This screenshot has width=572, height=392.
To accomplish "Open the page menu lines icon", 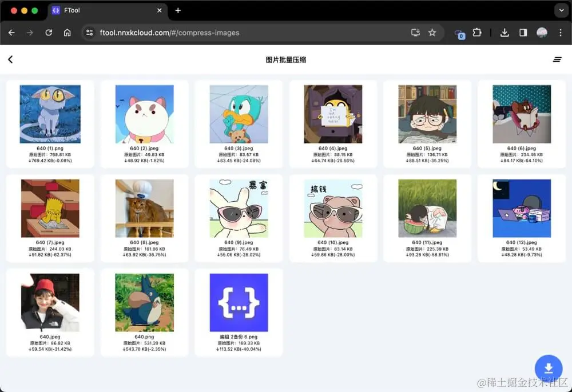I will pos(557,59).
